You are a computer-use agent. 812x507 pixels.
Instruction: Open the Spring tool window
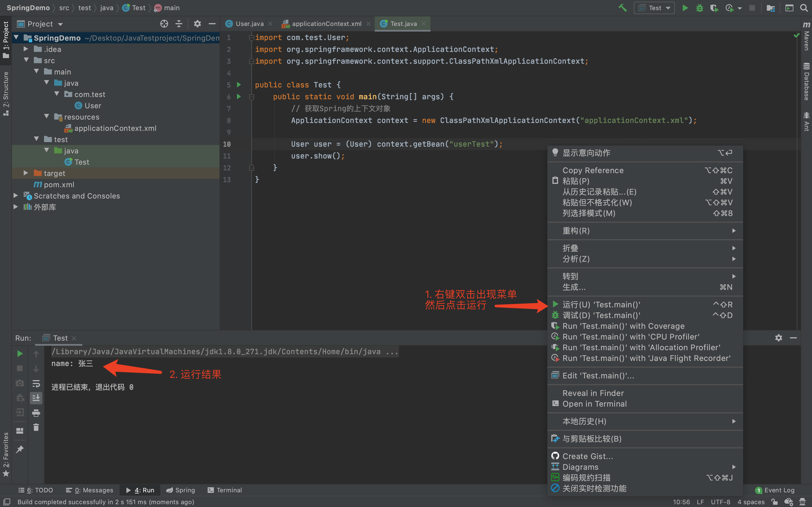pos(181,490)
